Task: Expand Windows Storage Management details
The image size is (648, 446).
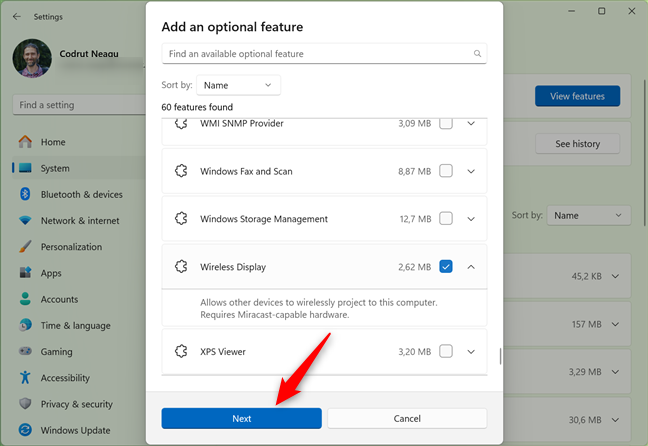Action: [x=471, y=218]
